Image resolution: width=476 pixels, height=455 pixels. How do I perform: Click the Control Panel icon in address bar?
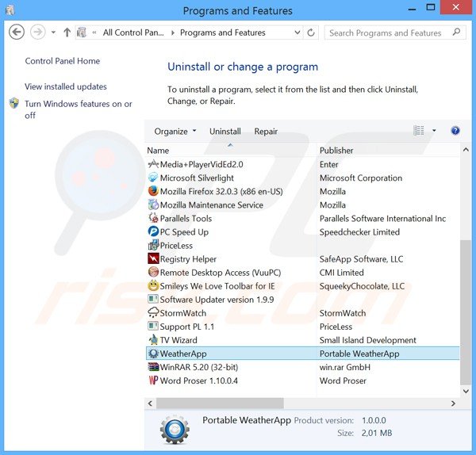point(82,32)
